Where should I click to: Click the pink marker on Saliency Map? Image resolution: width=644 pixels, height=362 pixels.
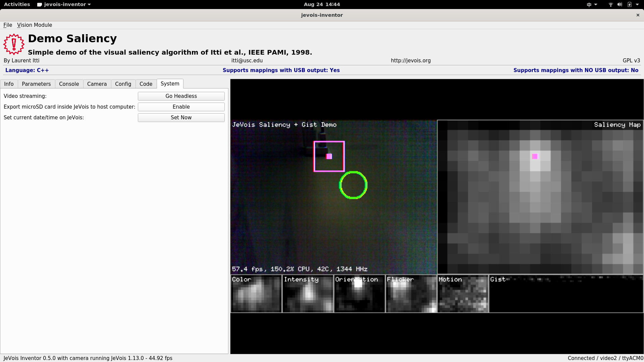(535, 157)
